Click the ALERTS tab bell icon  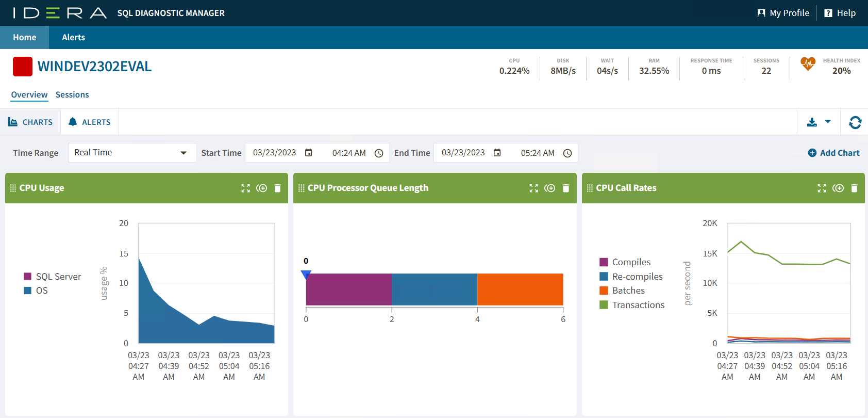pyautogui.click(x=73, y=122)
